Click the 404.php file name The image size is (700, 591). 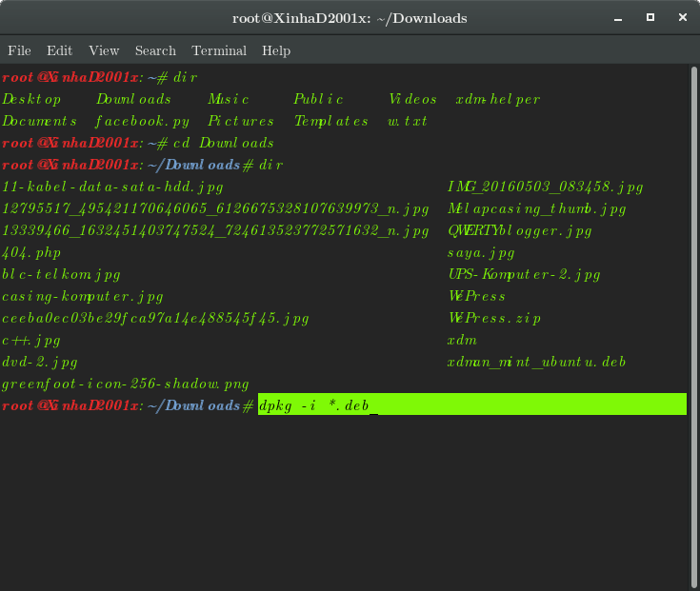(x=31, y=253)
